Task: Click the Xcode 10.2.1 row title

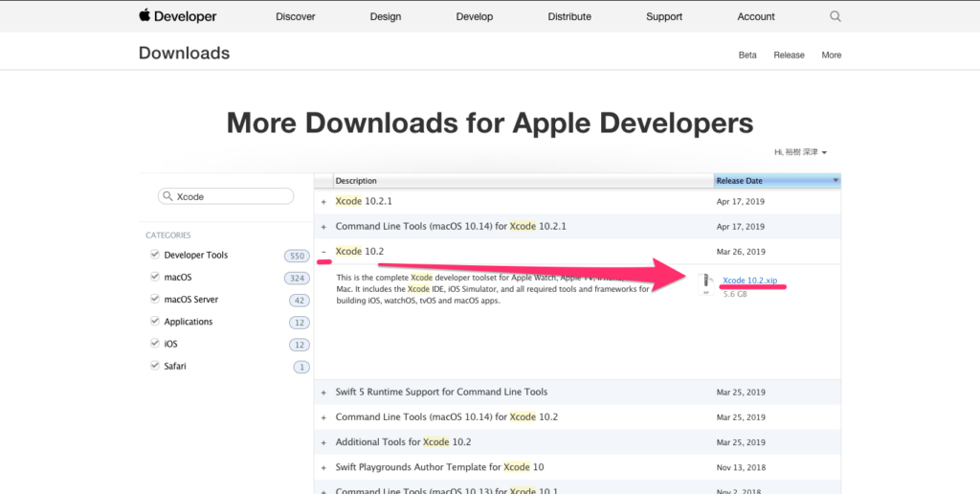Action: click(x=364, y=201)
